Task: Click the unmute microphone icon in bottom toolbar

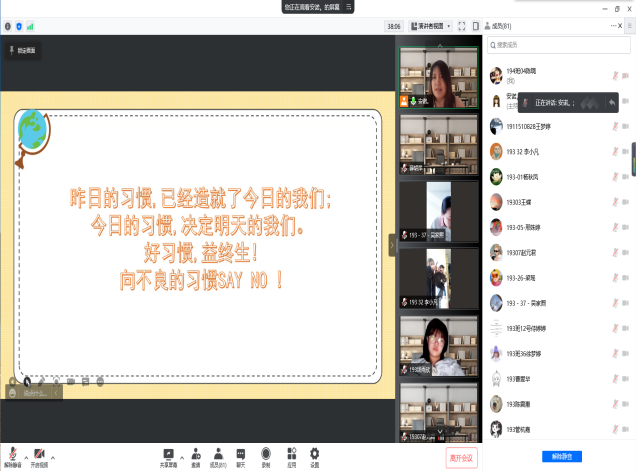Action: tap(13, 453)
